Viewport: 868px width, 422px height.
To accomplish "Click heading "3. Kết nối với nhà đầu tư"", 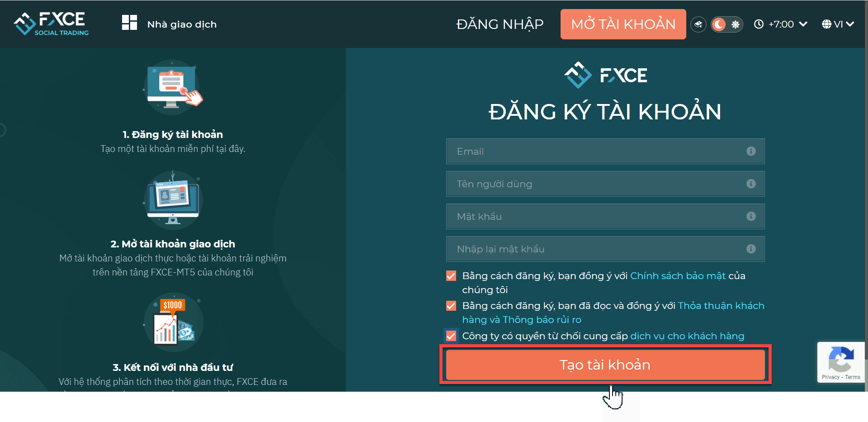I will (x=173, y=367).
